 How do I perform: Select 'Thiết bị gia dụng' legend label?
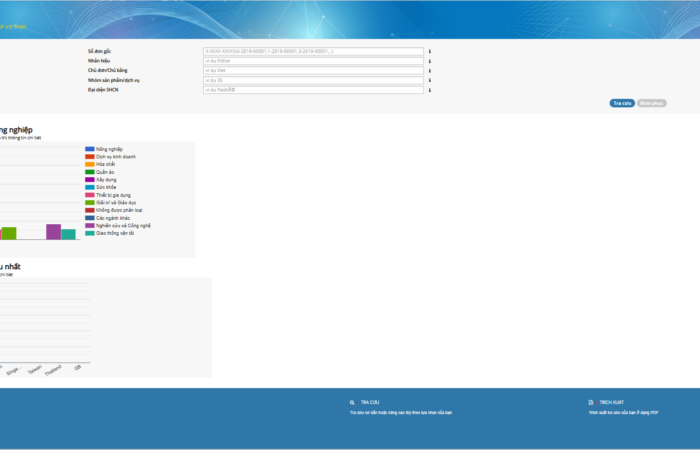(x=113, y=195)
